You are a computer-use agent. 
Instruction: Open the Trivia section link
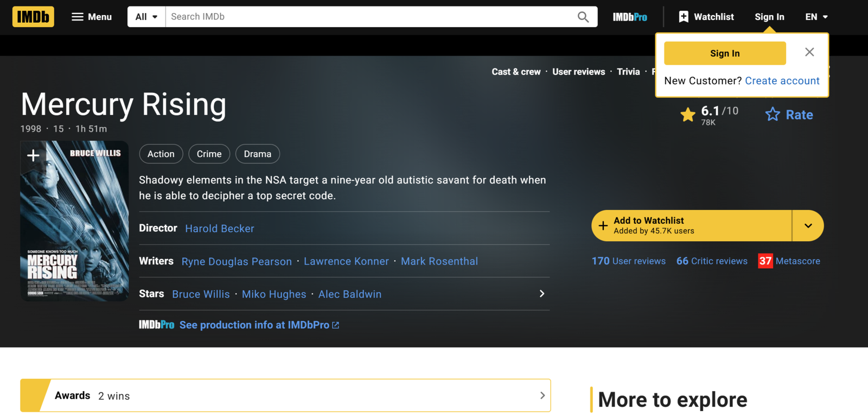click(x=628, y=72)
